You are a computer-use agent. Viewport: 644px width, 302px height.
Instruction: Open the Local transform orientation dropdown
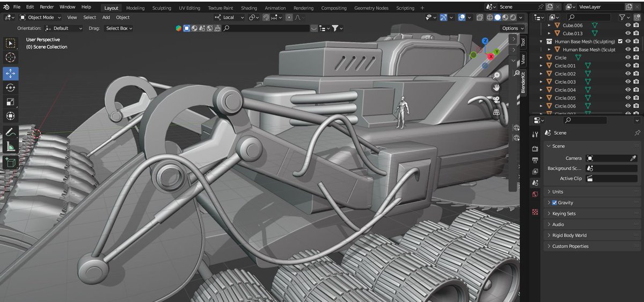click(x=229, y=17)
